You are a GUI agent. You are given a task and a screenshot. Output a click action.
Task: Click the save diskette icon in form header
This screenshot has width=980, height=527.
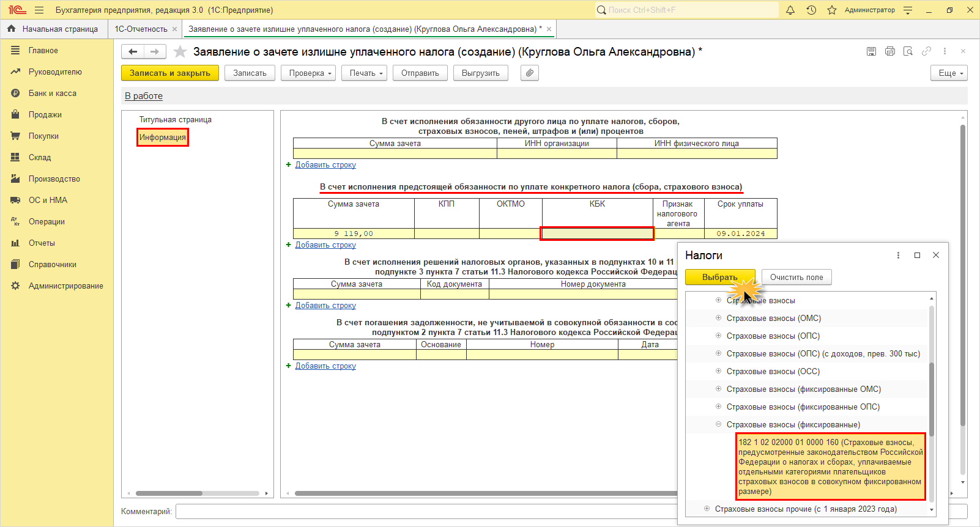coord(871,51)
